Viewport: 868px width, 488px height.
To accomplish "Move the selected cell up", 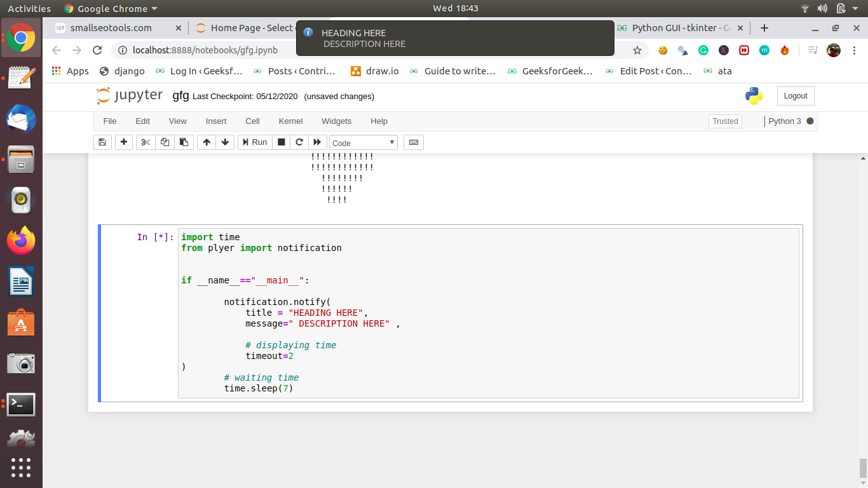I will (x=207, y=142).
